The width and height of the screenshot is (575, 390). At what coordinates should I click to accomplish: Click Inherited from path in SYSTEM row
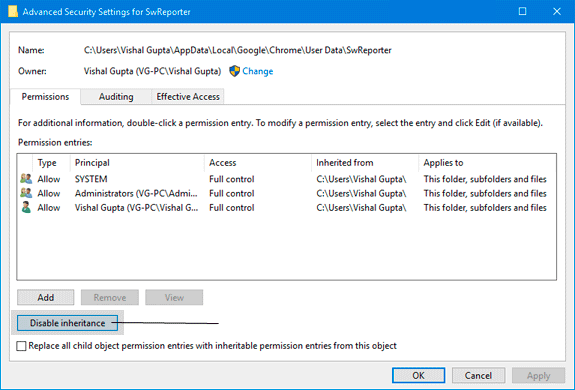point(361,179)
